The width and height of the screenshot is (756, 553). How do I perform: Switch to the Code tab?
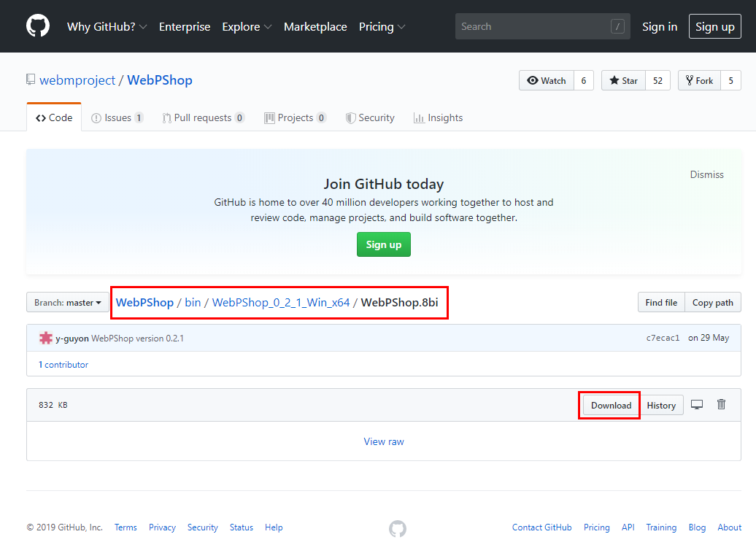click(x=54, y=117)
